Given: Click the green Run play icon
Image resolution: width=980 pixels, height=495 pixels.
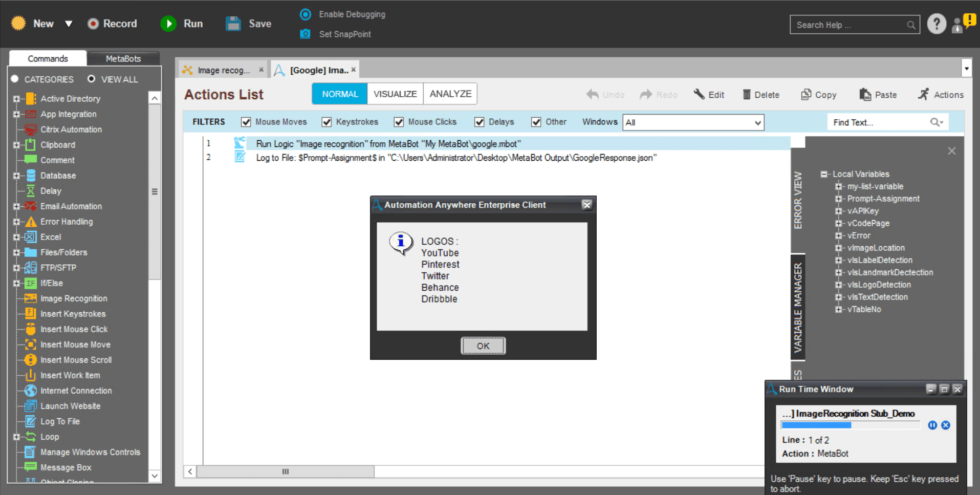Looking at the screenshot, I should tap(168, 24).
